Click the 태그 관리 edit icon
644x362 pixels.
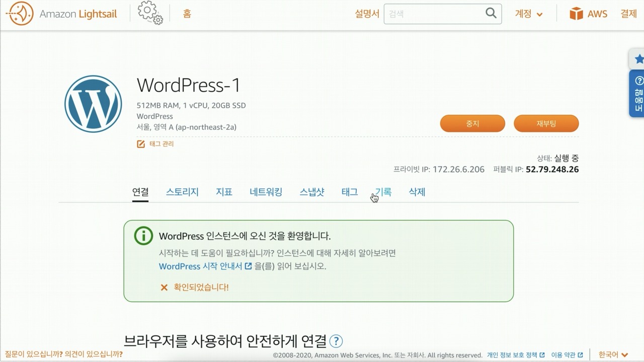[x=141, y=144]
